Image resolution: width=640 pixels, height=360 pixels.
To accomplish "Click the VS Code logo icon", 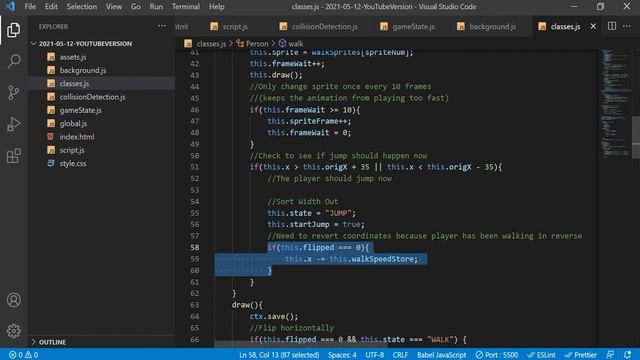I will (10, 7).
